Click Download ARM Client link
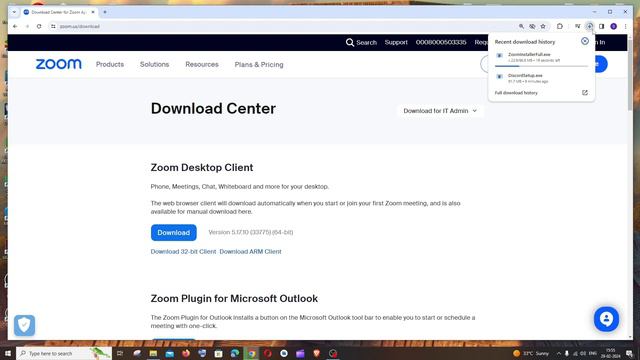 (x=250, y=251)
